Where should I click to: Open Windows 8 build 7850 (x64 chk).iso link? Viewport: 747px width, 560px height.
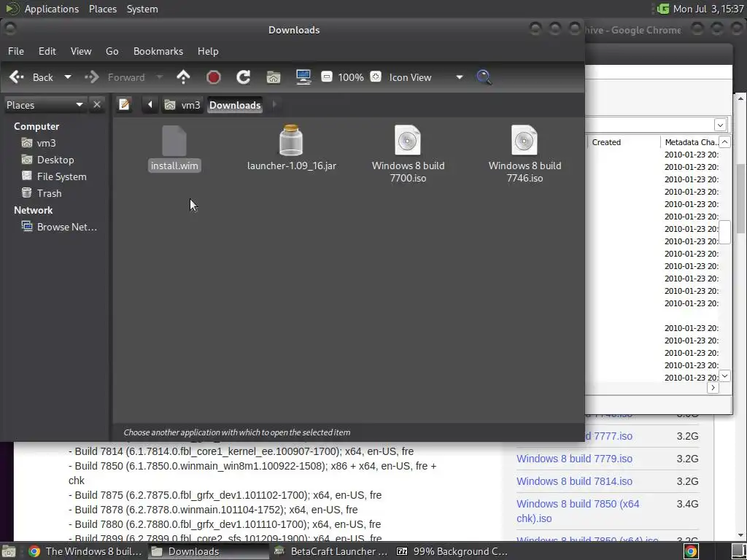(578, 511)
